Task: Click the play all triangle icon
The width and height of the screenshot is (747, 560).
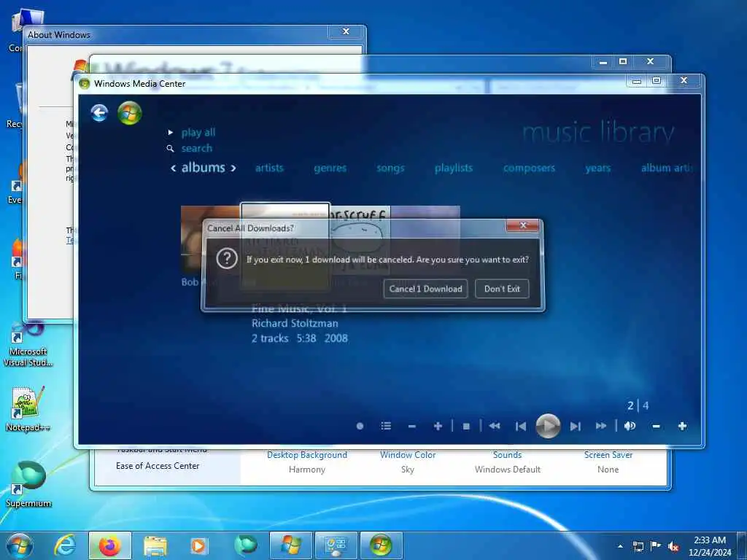Action: tap(171, 133)
